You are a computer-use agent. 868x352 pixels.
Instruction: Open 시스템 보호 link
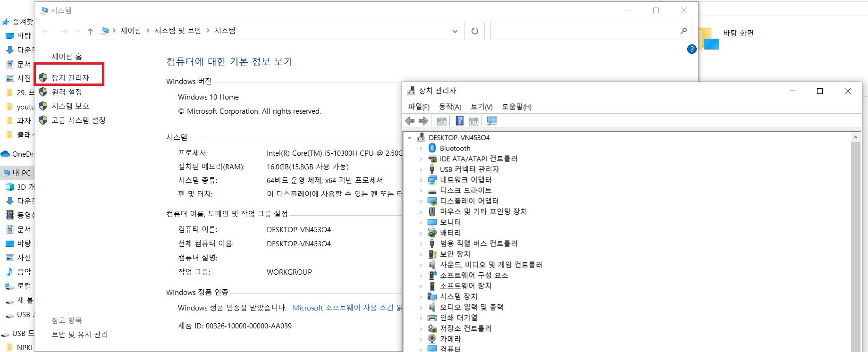[70, 106]
